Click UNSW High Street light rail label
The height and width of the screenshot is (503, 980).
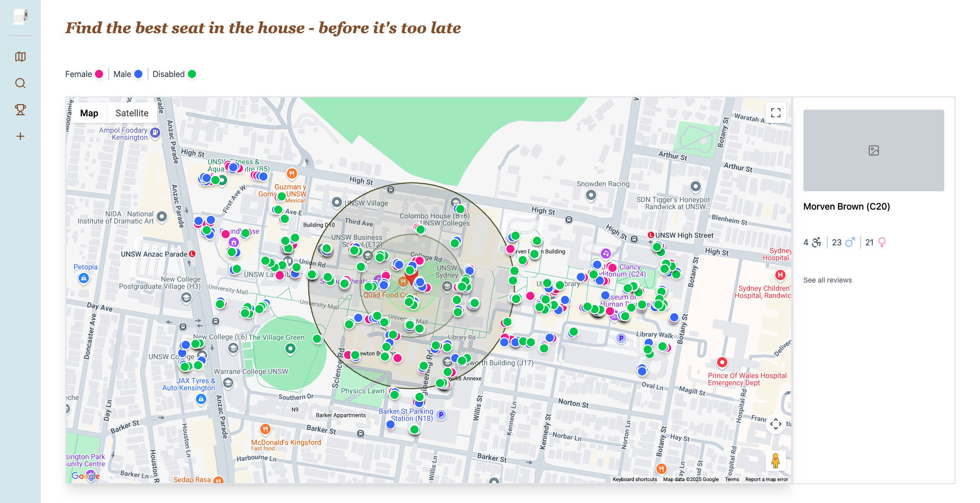pos(684,235)
